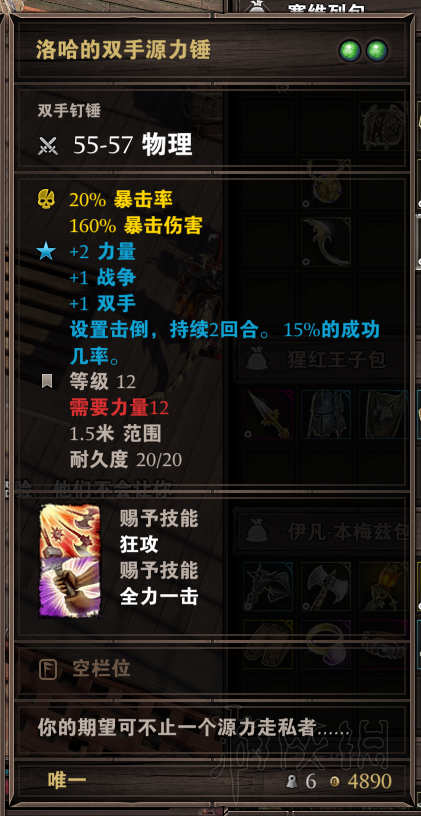The width and height of the screenshot is (421, 816).
Task: Click the blue star bonus icon
Action: coord(46,253)
